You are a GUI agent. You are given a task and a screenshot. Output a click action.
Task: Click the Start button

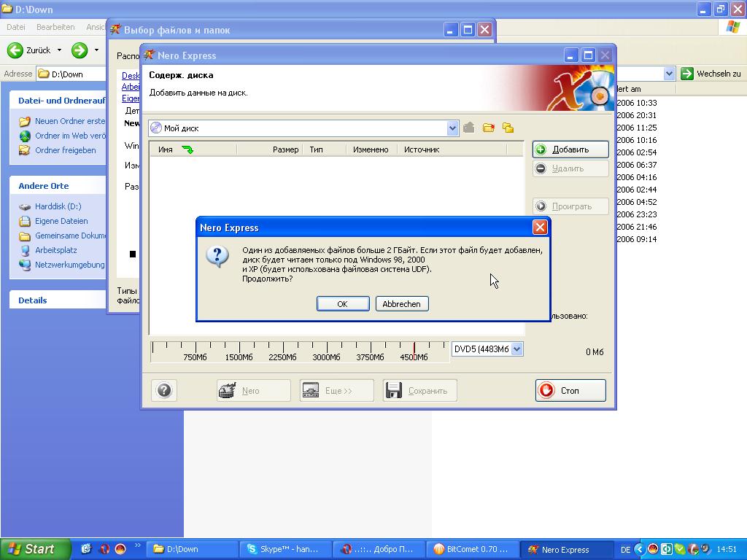tap(35, 549)
